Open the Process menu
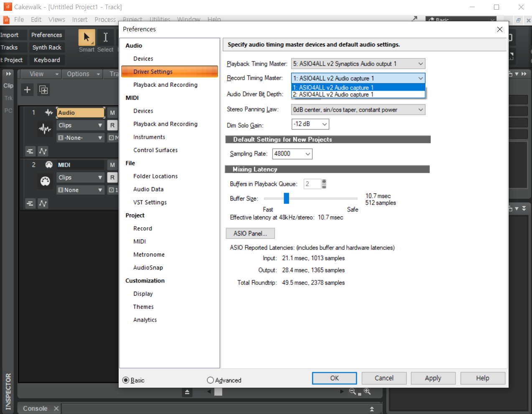The height and width of the screenshot is (414, 532). 105,20
